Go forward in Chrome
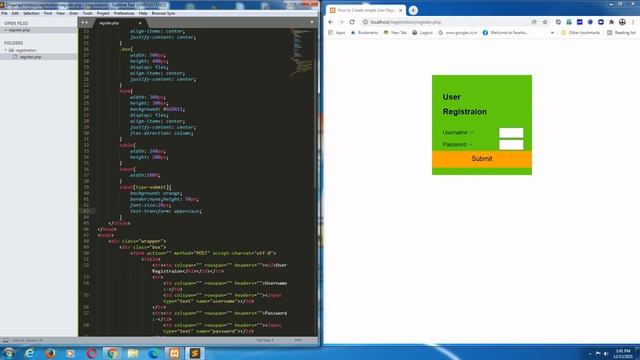The height and width of the screenshot is (360, 640). click(341, 22)
